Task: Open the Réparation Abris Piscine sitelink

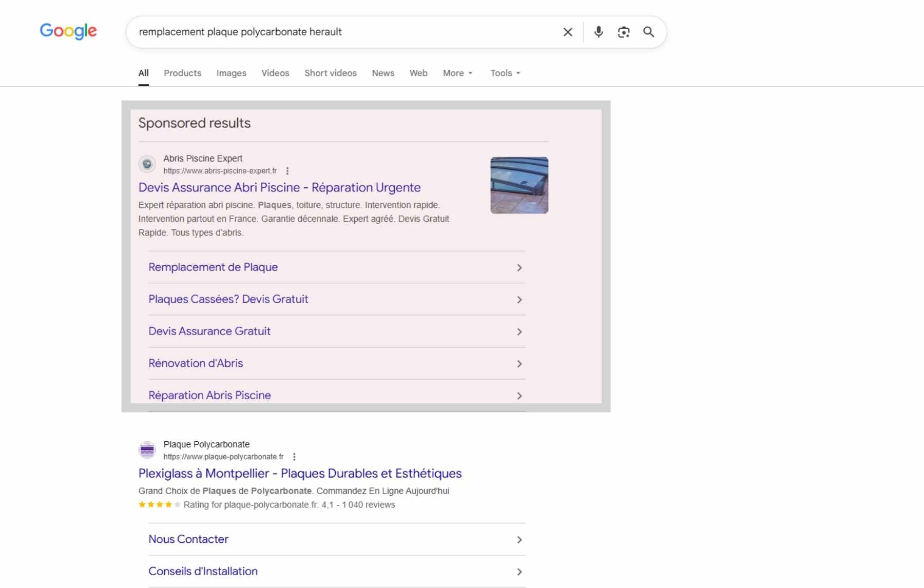Action: click(x=209, y=396)
